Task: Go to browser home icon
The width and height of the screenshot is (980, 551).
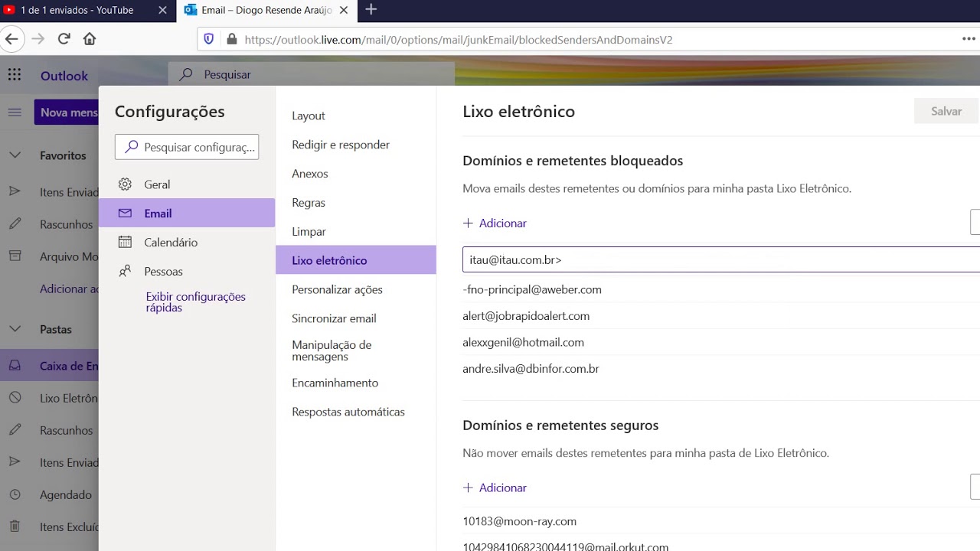Action: coord(90,39)
